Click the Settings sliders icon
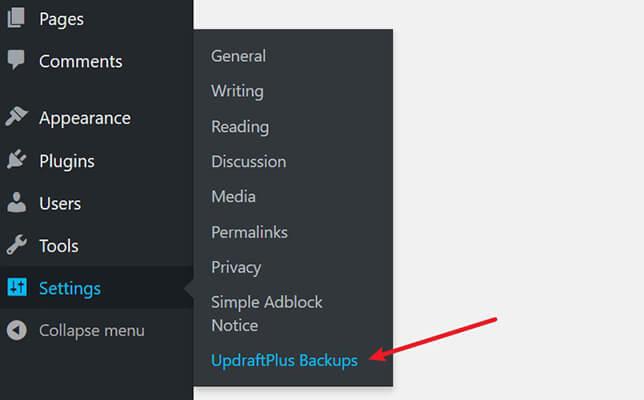Image resolution: width=644 pixels, height=400 pixels. [17, 287]
